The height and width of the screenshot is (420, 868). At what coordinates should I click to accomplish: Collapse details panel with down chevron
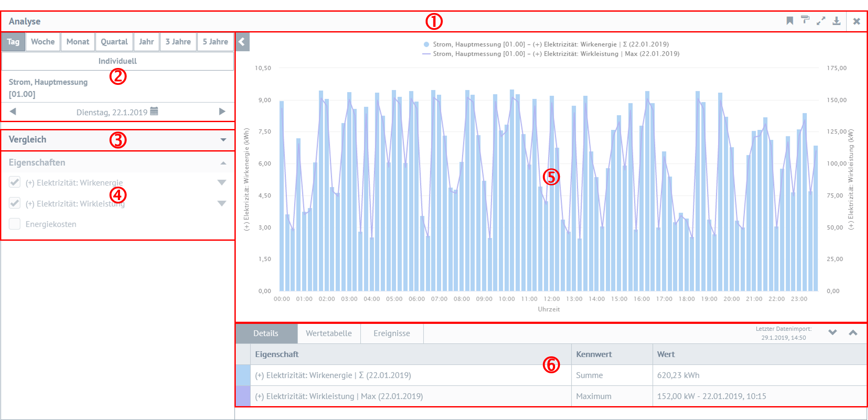coord(832,333)
